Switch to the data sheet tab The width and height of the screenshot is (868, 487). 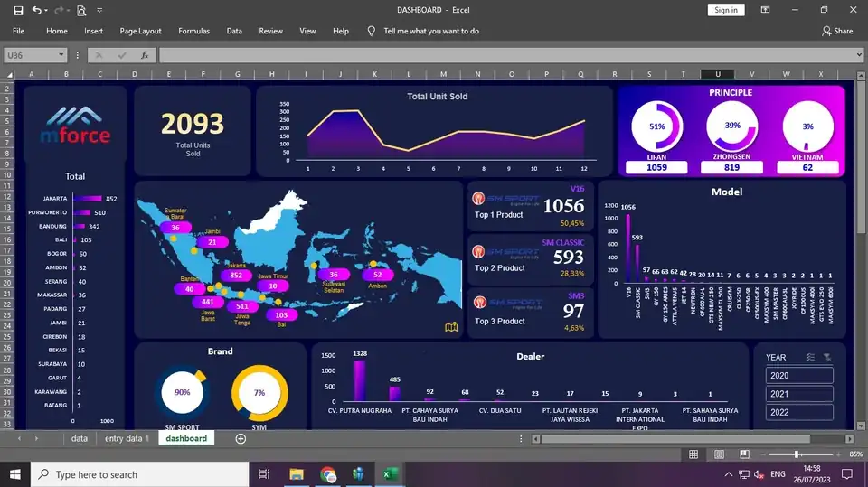[x=80, y=438]
